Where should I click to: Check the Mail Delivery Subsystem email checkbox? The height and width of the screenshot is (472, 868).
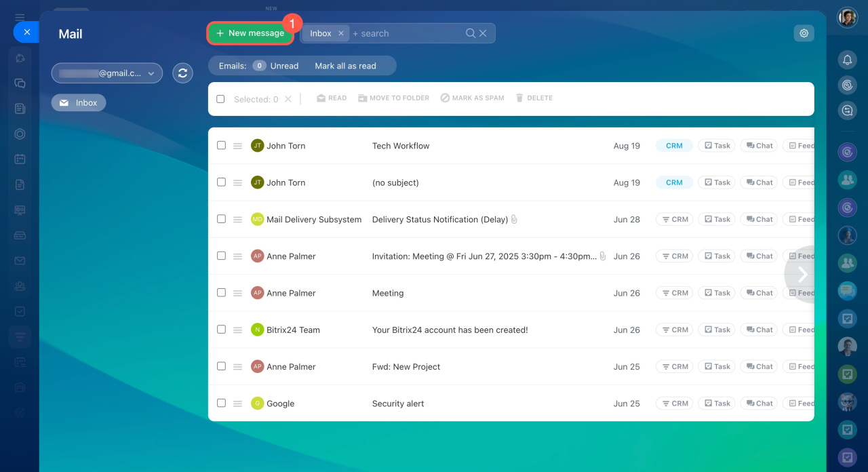pos(221,219)
